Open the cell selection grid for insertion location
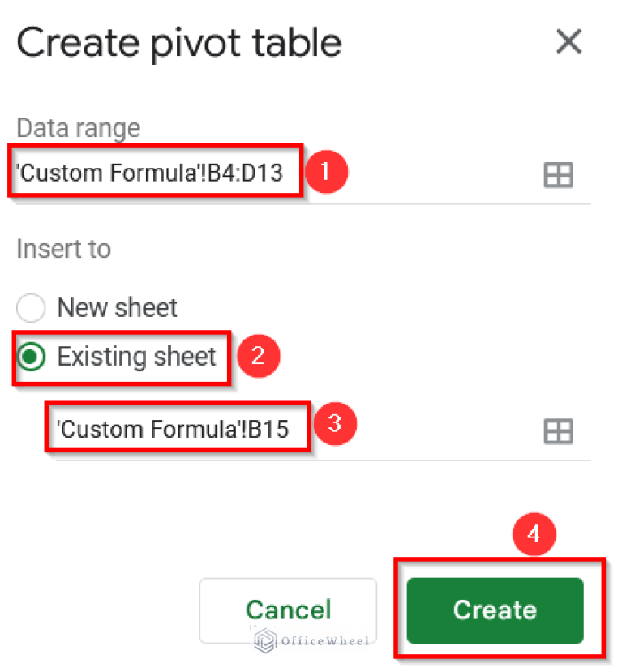The height and width of the screenshot is (672, 622). (558, 430)
